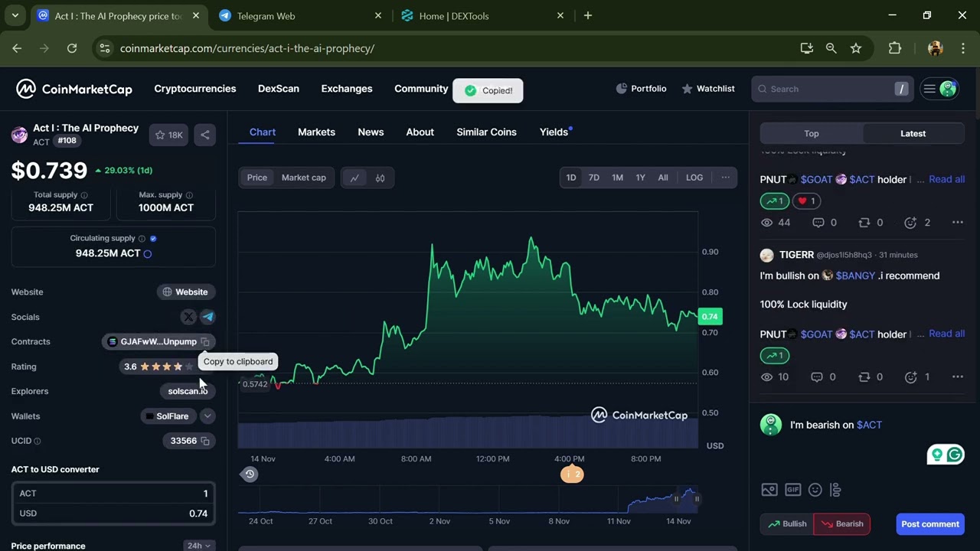The image size is (980, 551).
Task: Open the Community menu
Action: (421, 89)
